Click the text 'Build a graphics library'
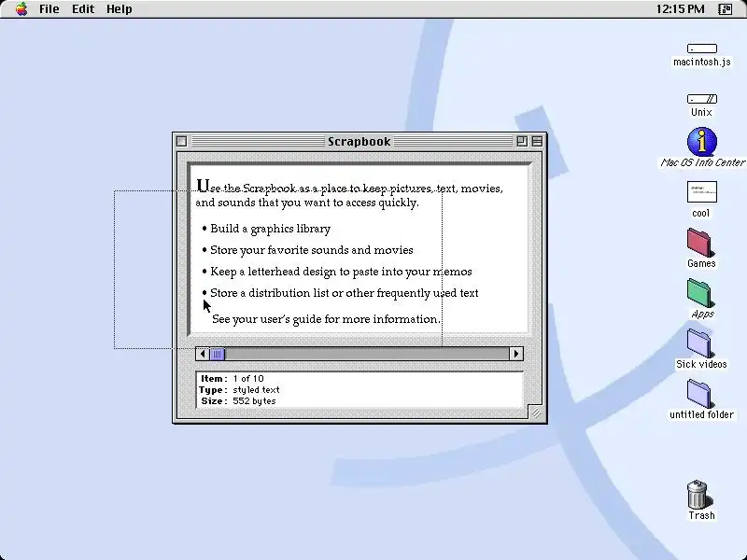The height and width of the screenshot is (560, 747). [270, 229]
